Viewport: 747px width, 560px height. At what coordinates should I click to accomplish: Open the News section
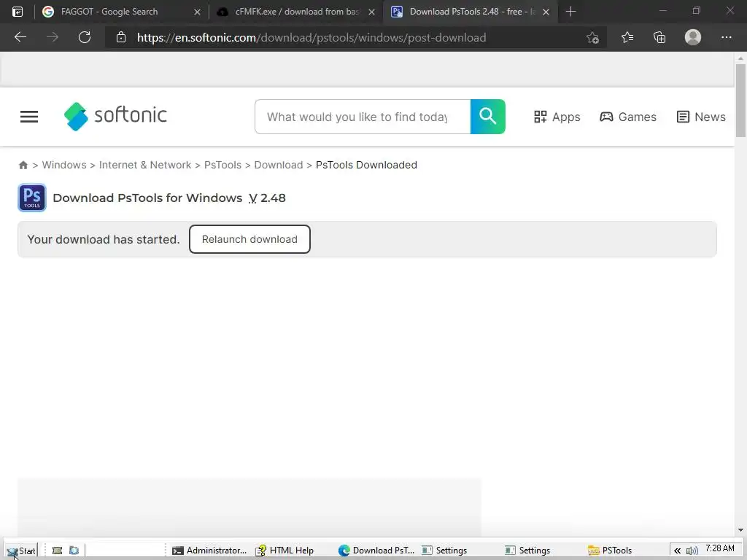(x=701, y=117)
